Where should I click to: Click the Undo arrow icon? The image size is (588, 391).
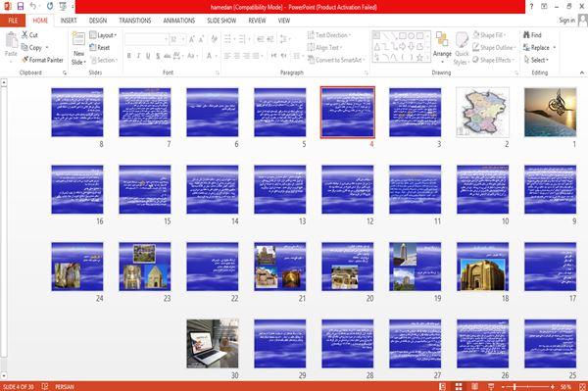(x=33, y=6)
